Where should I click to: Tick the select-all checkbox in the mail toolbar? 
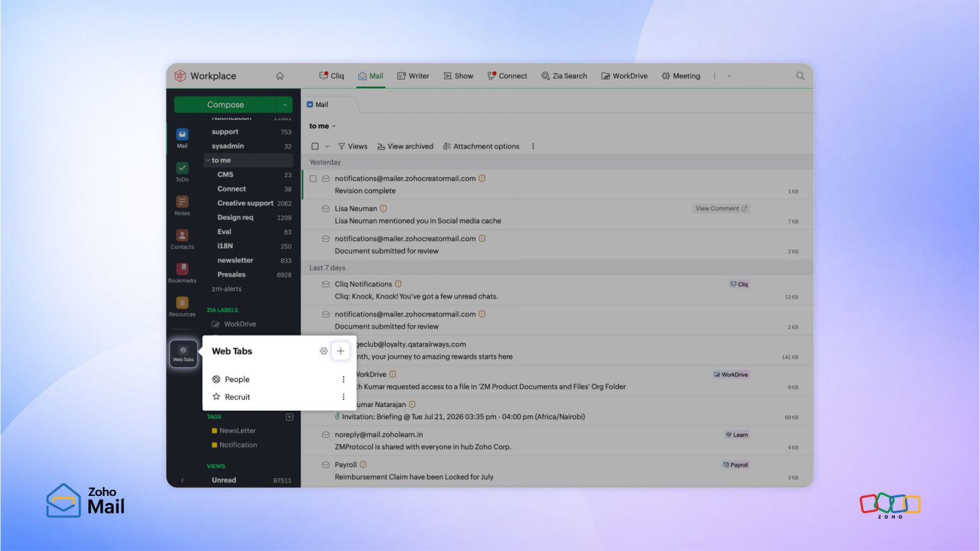[315, 146]
